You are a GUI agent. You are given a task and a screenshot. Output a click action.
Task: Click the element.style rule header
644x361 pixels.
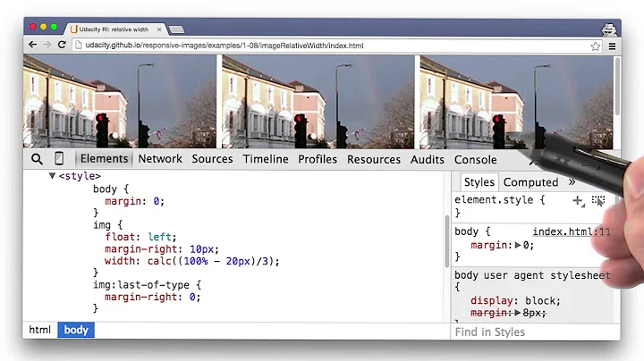[x=499, y=200]
